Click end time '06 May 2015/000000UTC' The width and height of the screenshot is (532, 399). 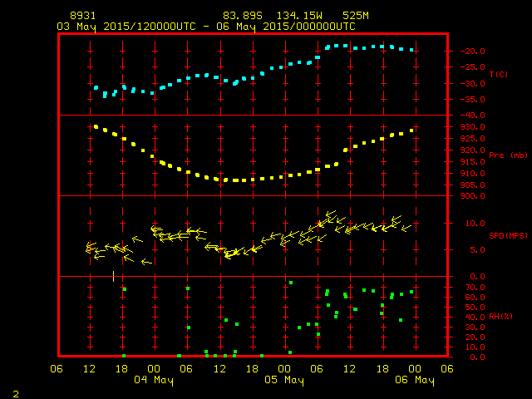click(x=286, y=27)
